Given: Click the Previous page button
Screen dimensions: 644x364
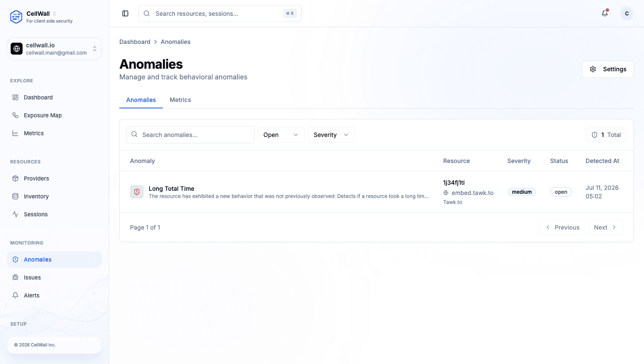Looking at the screenshot, I should click(562, 227).
